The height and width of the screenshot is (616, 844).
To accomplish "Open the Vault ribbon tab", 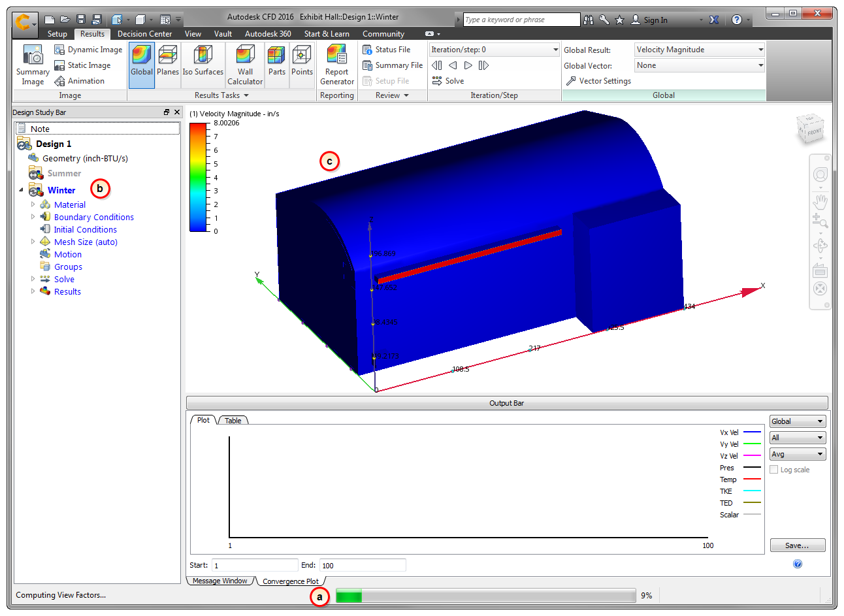I will [223, 34].
